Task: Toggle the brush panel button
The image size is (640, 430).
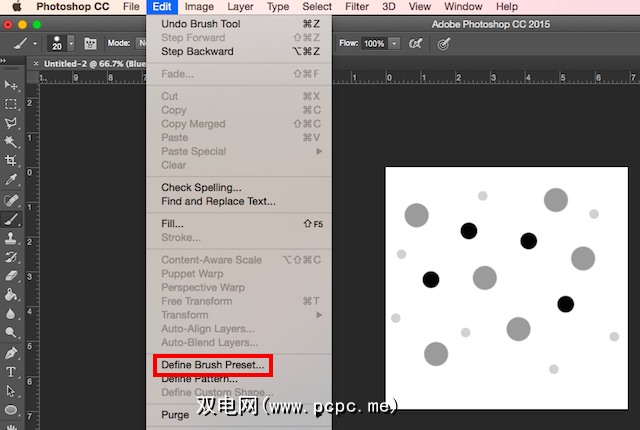Action: pyautogui.click(x=90, y=44)
